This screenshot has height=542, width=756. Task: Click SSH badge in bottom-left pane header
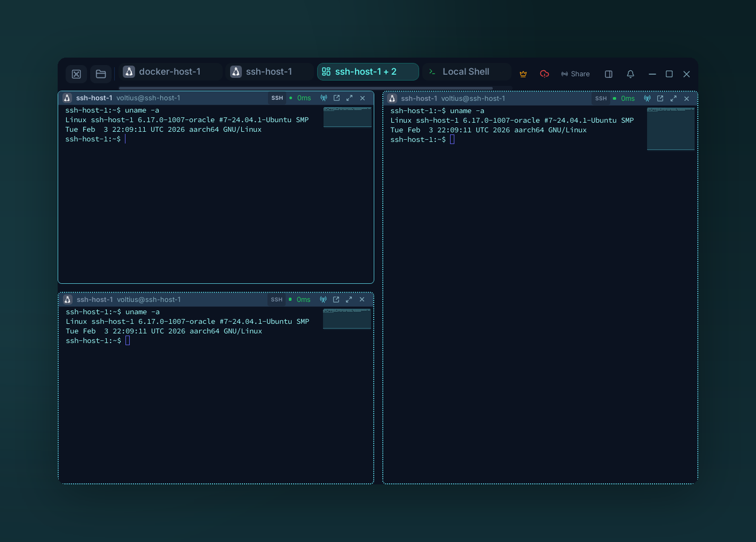coord(276,300)
